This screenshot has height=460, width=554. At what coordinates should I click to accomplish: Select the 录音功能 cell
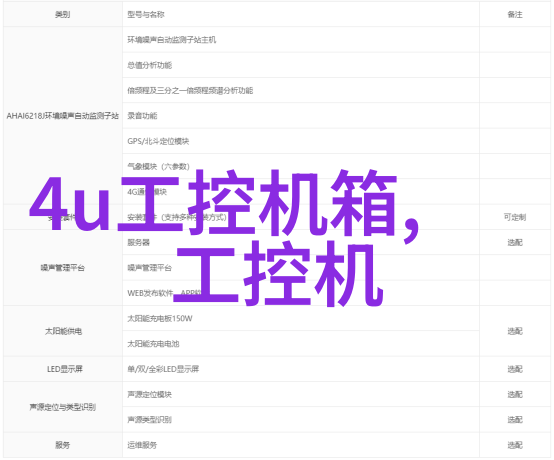point(301,116)
